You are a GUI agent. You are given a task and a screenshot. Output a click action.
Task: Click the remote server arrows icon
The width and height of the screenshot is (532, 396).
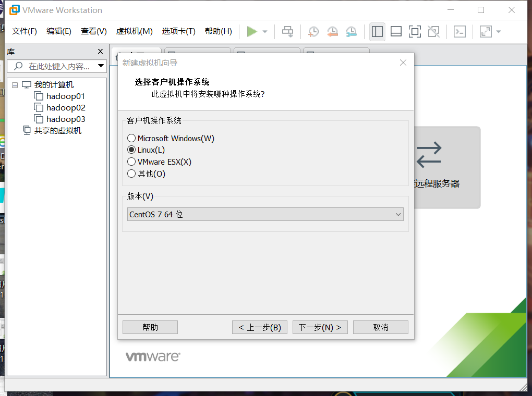pos(429,155)
